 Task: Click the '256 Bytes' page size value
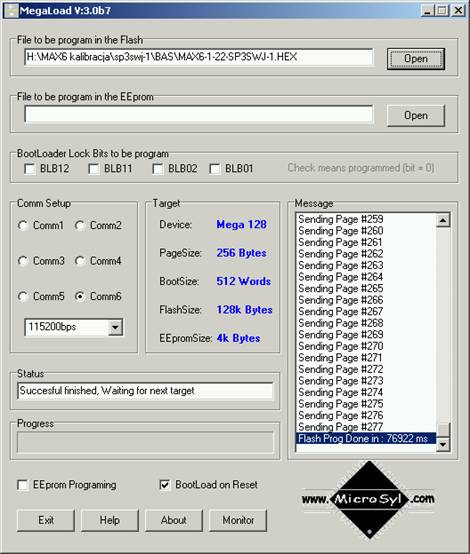pos(241,253)
